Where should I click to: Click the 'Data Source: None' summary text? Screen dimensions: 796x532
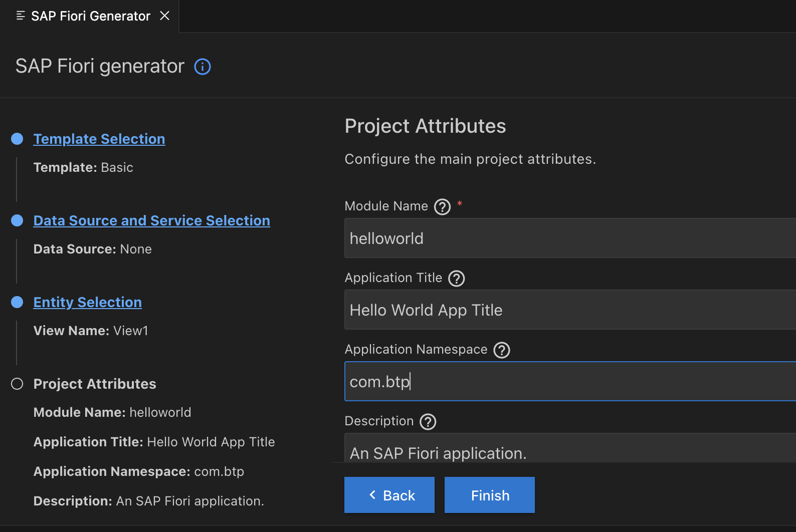coord(92,249)
